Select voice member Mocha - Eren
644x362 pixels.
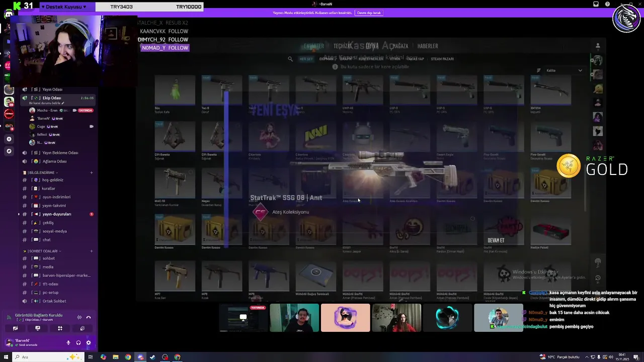[x=62, y=110]
